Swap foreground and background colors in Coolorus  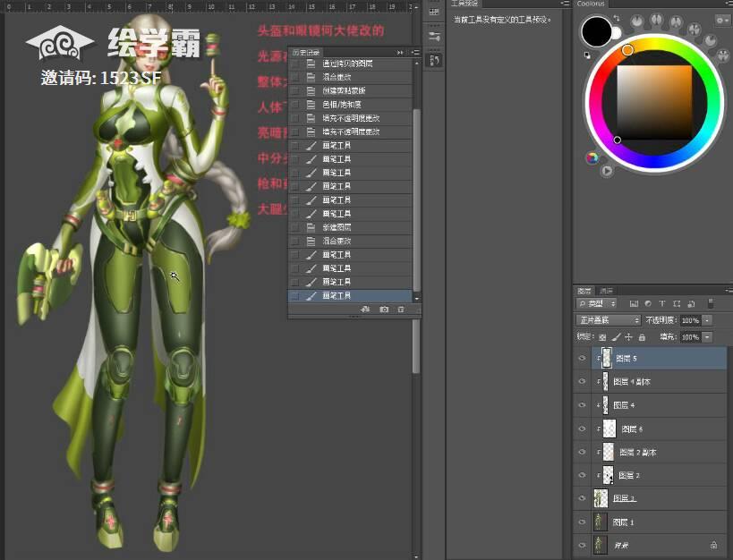pos(617,18)
